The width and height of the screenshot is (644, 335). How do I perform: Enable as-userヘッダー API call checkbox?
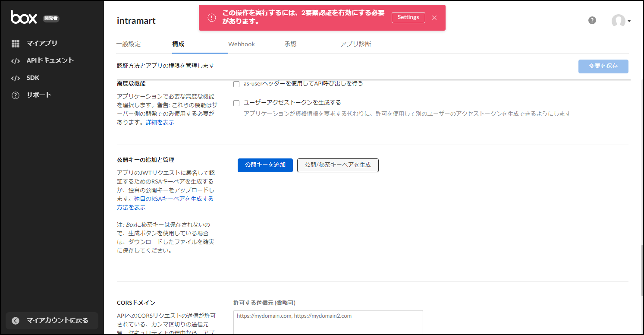(236, 84)
